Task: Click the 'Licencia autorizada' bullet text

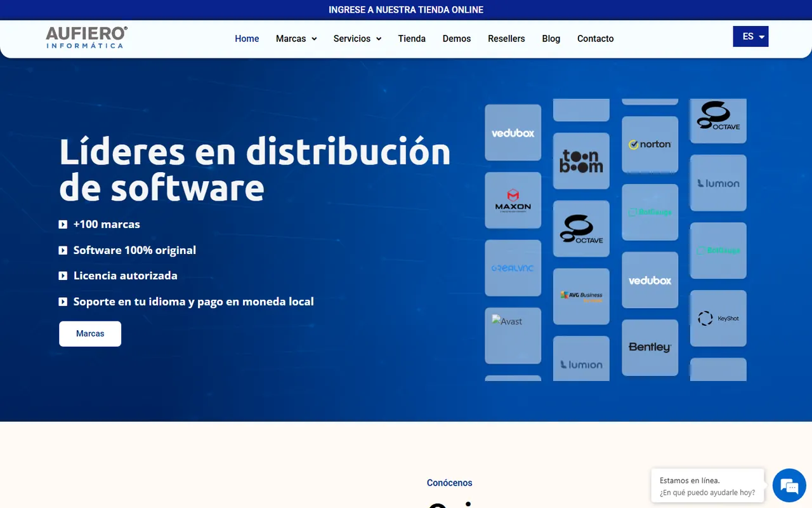Action: [126, 276]
